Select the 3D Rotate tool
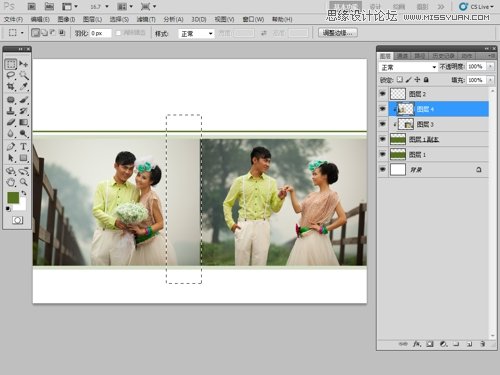Image resolution: width=500 pixels, height=375 pixels. tap(11, 171)
